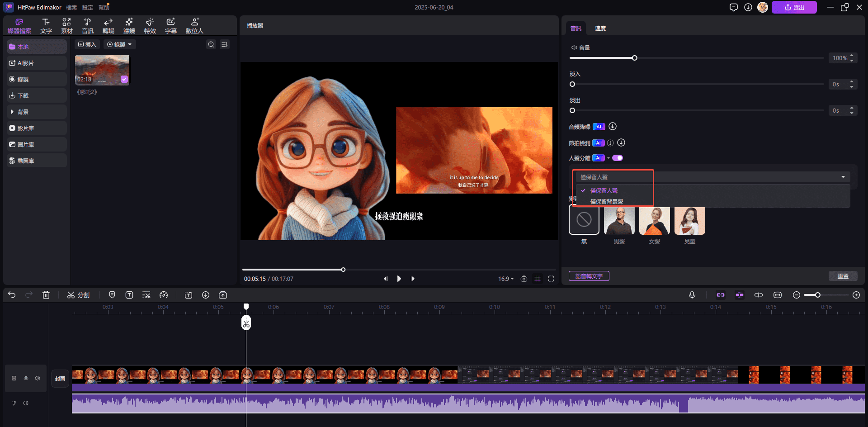
Task: Open the 媒體檔案 media panel
Action: [19, 26]
